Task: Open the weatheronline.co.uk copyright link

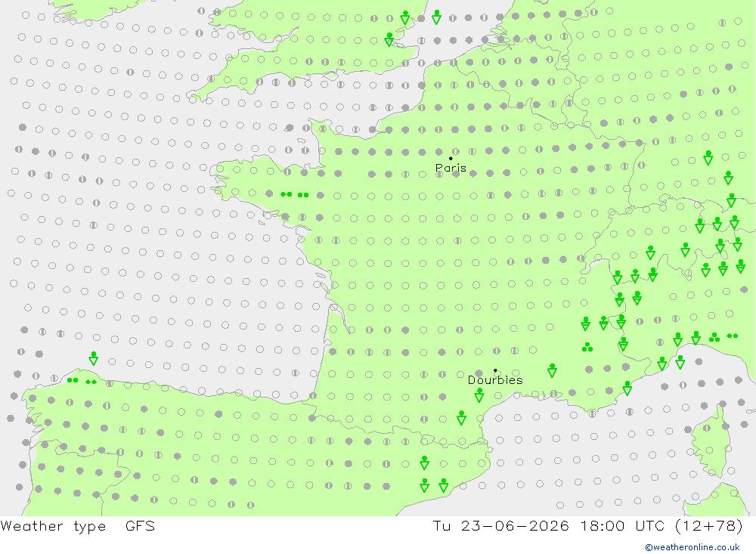Action: (x=692, y=547)
